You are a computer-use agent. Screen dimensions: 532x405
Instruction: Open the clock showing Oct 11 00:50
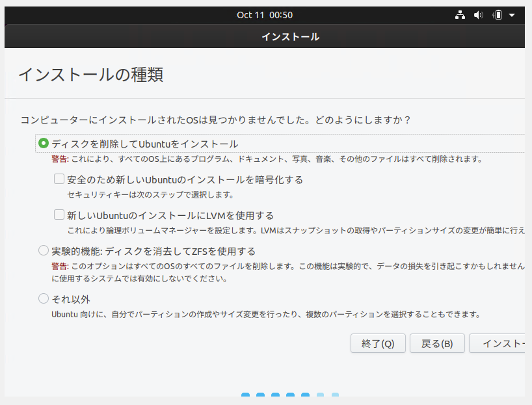pos(265,15)
